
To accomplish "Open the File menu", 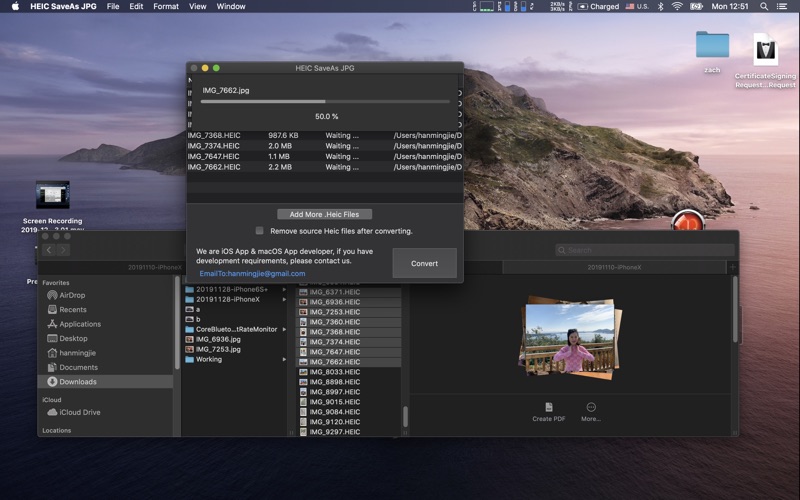I will pyautogui.click(x=113, y=6).
